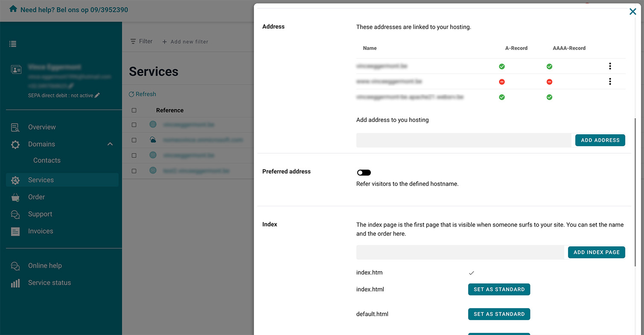Image resolution: width=644 pixels, height=335 pixels.
Task: Click the cloud icon in the services table
Action: click(153, 140)
